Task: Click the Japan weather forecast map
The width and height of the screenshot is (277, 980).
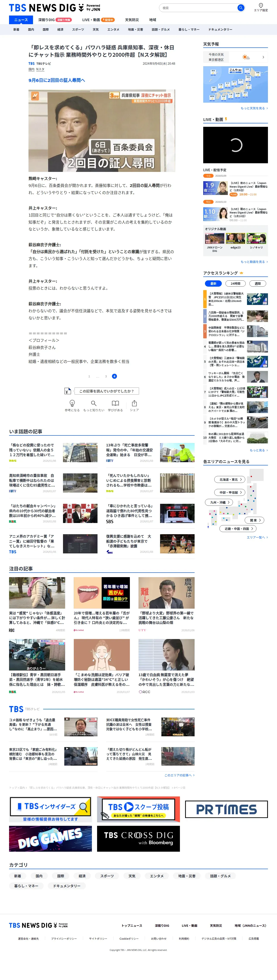Action: click(x=236, y=84)
